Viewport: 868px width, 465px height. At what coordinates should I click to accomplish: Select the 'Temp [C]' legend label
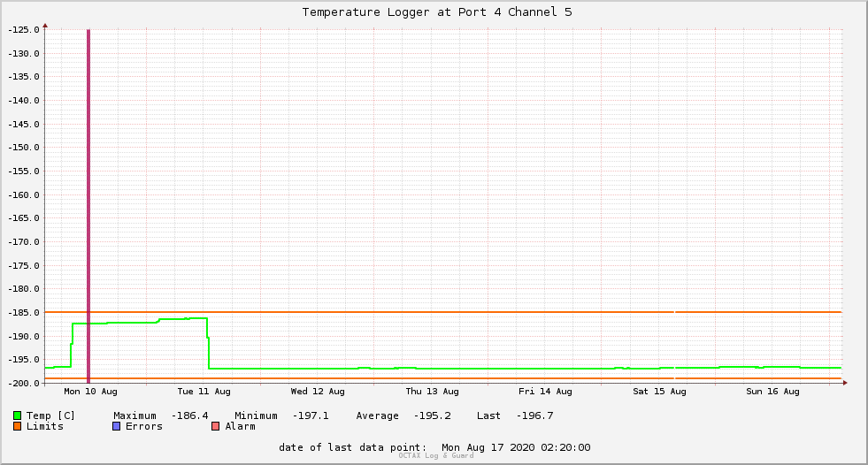(50, 415)
